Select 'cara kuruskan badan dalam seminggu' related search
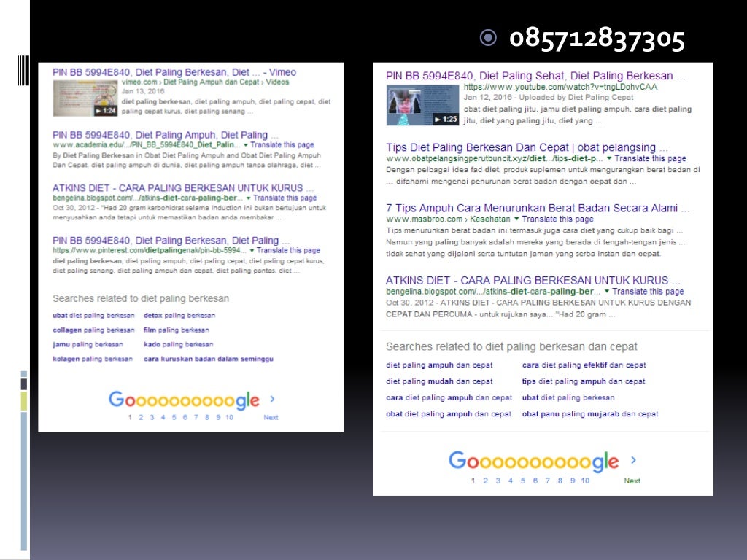Viewport: 747px width, 560px height. [x=209, y=359]
